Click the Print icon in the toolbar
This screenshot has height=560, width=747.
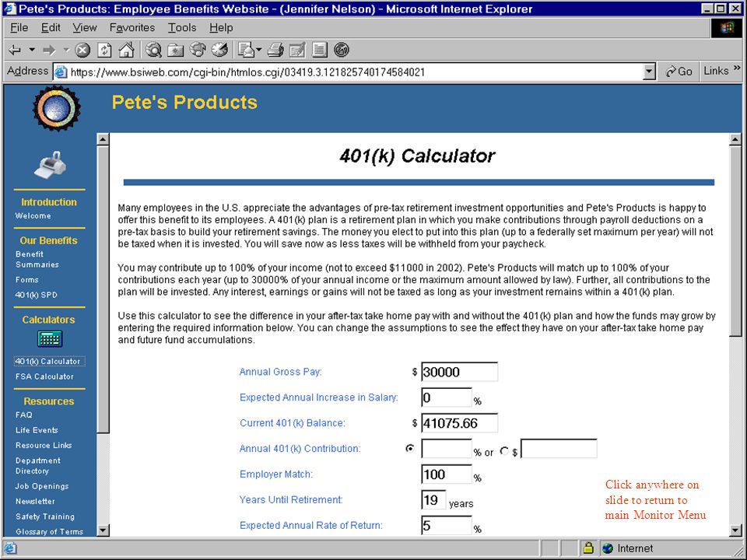(x=275, y=50)
